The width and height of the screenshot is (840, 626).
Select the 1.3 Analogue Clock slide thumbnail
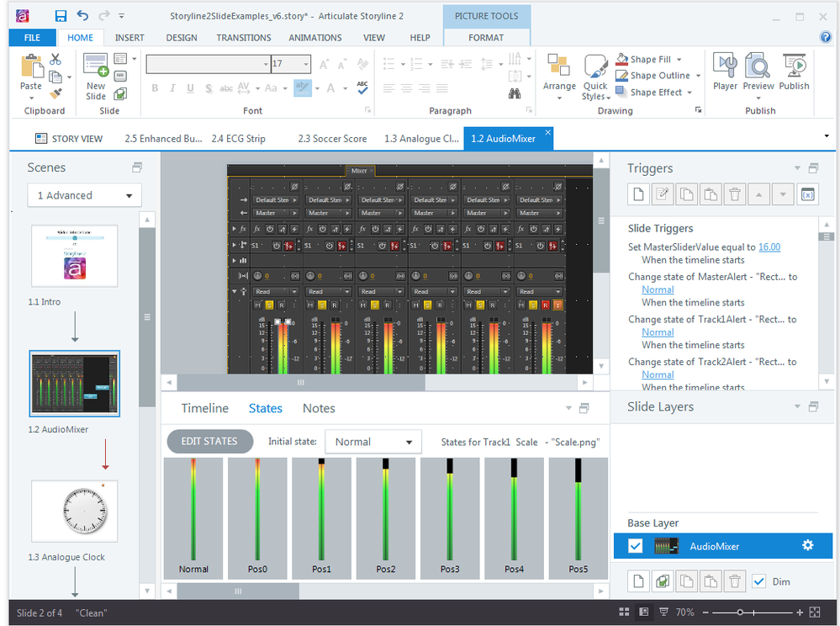(75, 512)
